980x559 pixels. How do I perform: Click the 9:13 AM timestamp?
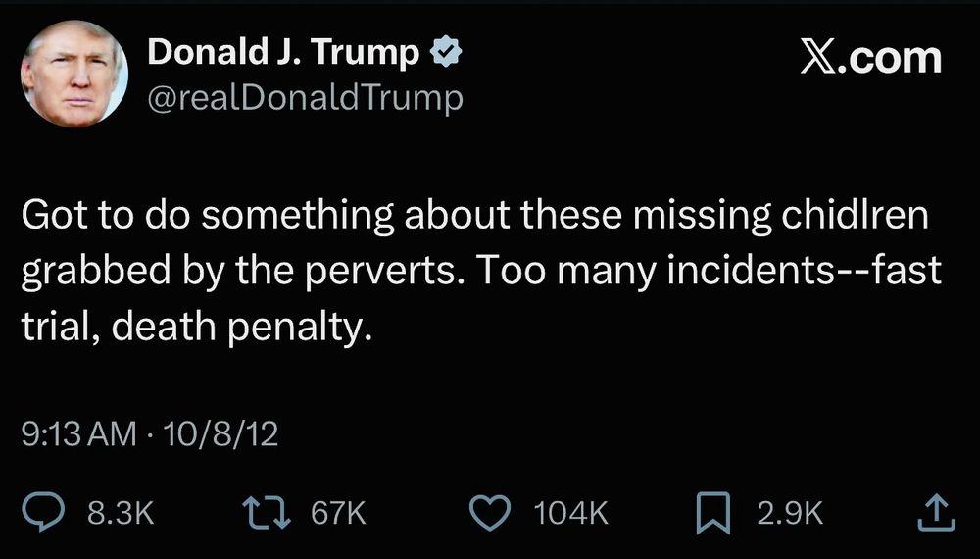pos(78,433)
